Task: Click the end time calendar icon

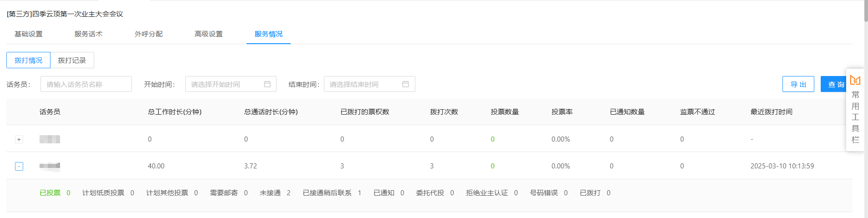Action: coord(405,84)
